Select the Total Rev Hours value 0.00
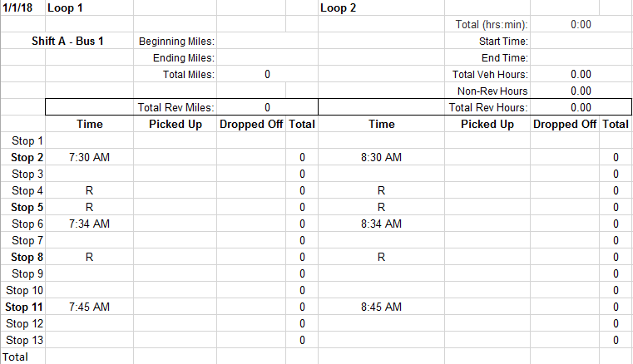This screenshot has height=364, width=633. point(581,108)
